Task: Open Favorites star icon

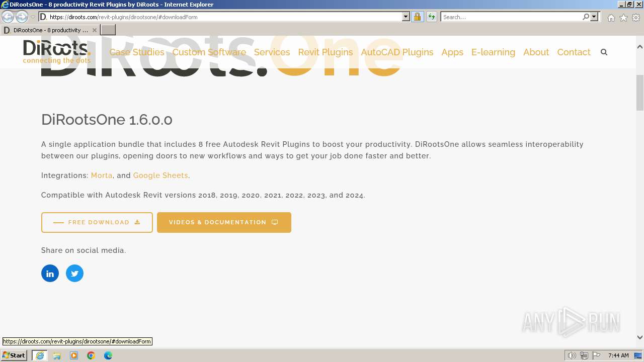Action: [x=623, y=18]
